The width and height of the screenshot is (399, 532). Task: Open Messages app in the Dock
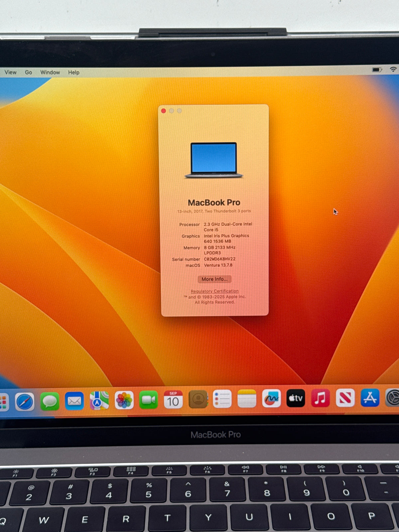click(50, 401)
